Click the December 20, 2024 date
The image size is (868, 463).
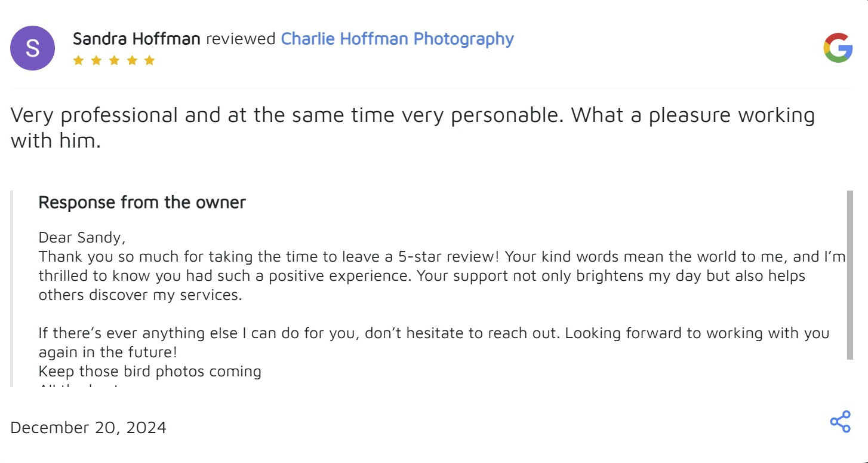[88, 428]
